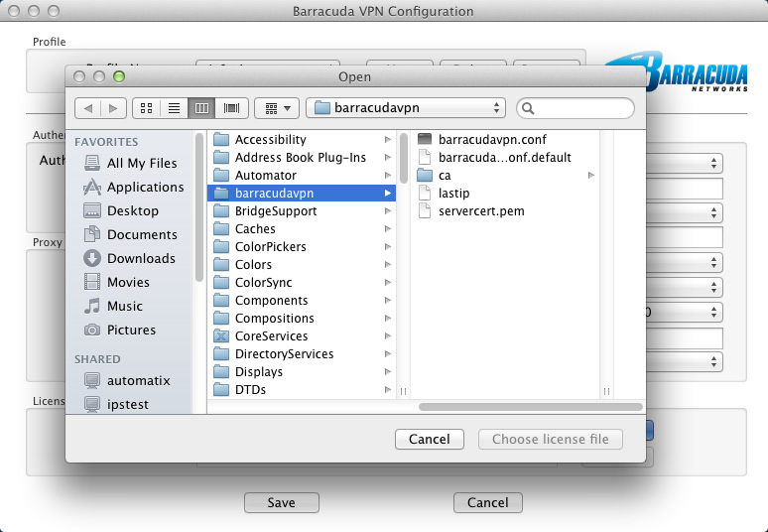Open Desktop from Favorites
Image resolution: width=768 pixels, height=532 pixels.
point(121,210)
